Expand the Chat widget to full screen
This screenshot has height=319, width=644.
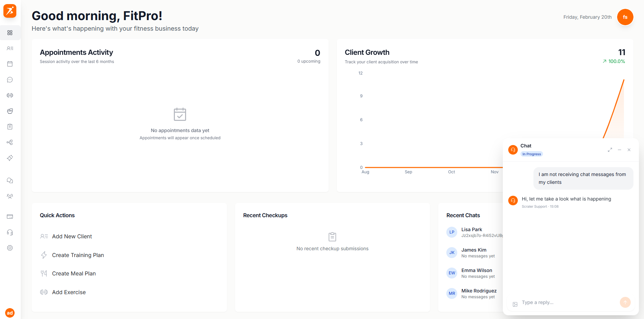[610, 150]
